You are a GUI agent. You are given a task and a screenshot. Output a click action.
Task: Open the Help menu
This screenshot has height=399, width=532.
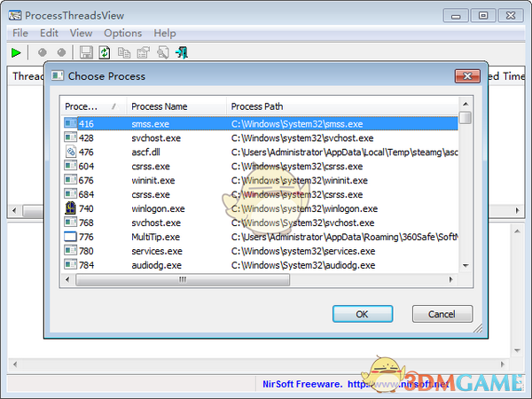[x=165, y=34]
